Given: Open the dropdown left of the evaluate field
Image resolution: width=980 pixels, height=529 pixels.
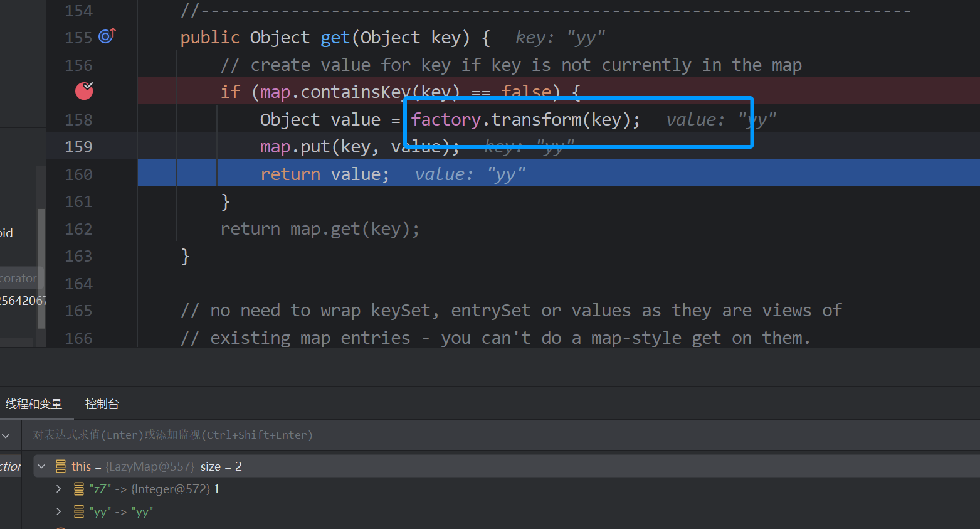Looking at the screenshot, I should (6, 435).
